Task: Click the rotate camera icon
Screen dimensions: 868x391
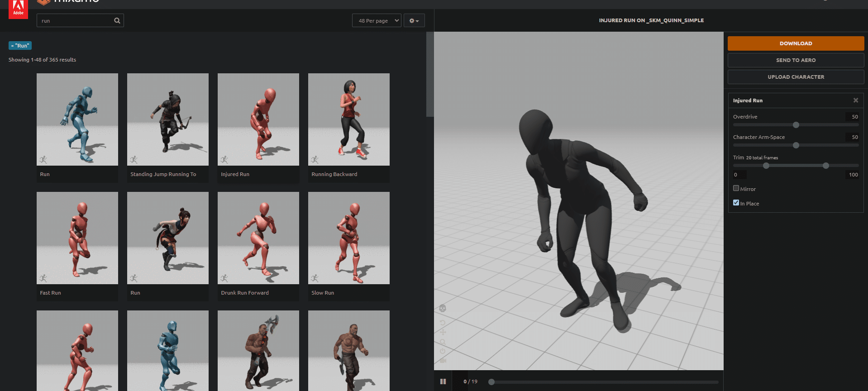Action: [x=443, y=323]
